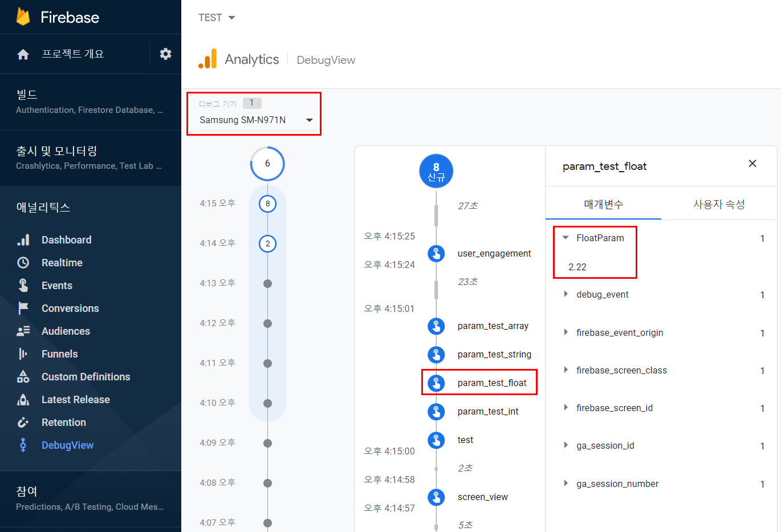Expand the firebase_screen_class parameter

[x=566, y=370]
